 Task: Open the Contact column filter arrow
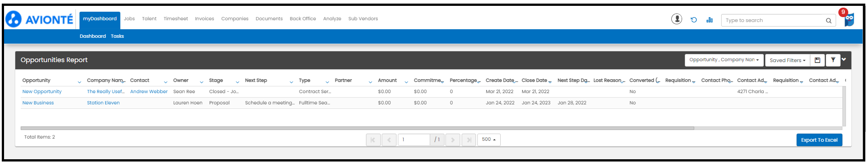click(166, 82)
